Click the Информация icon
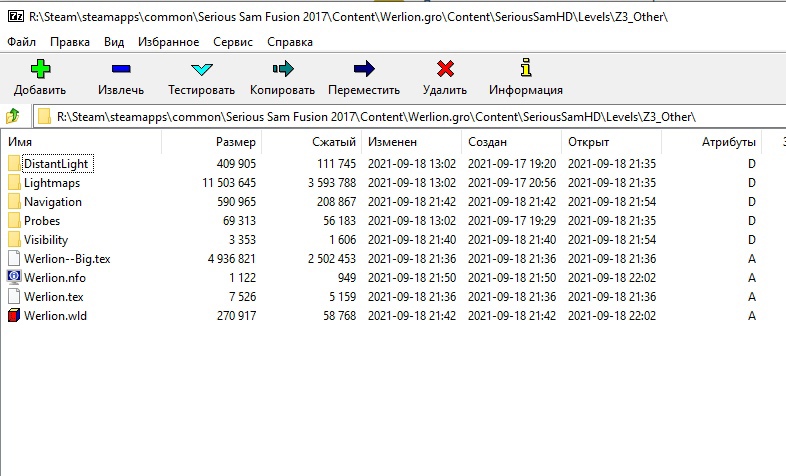The height and width of the screenshot is (476, 786). point(526,68)
